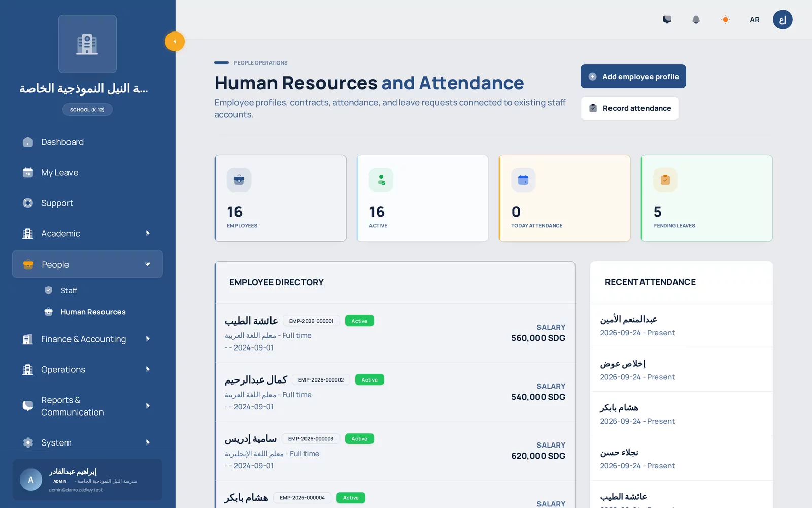Click the Active badge for EMP-2026-000003
The image size is (812, 508).
[359, 439]
